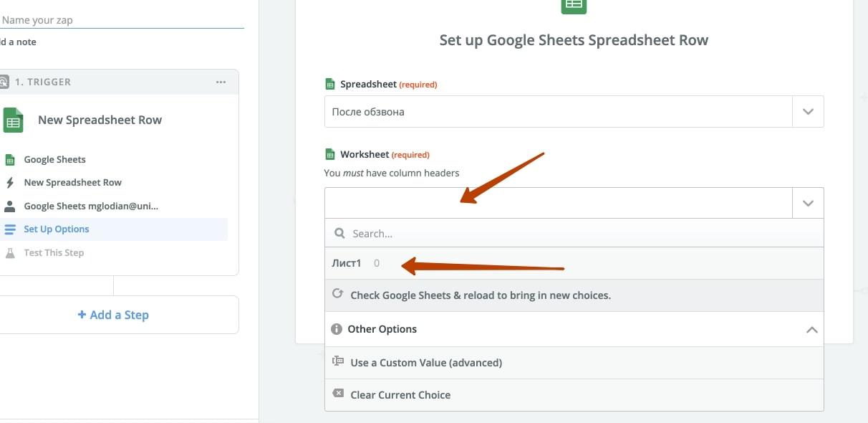Screen dimensions: 868x423
Task: Click the person icon next to Google Sheets account
Action: 10,206
